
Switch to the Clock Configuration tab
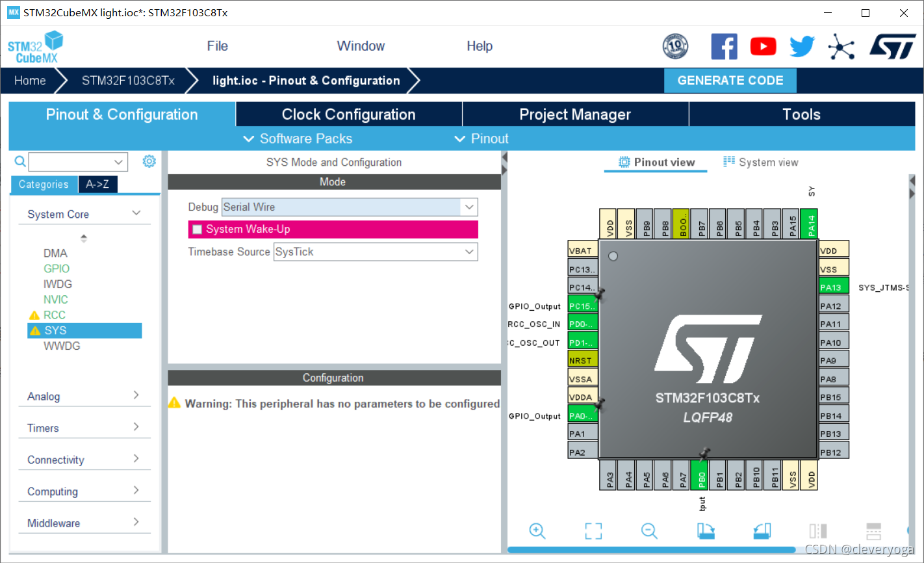pyautogui.click(x=349, y=114)
